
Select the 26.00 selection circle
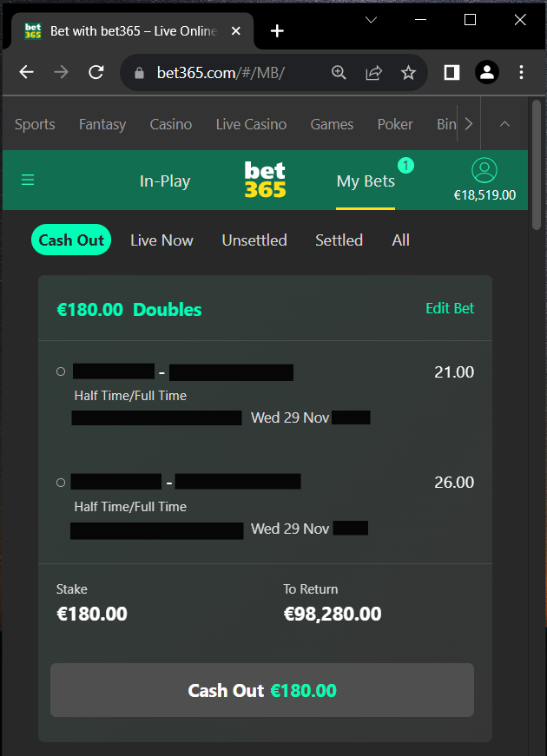pos(61,482)
